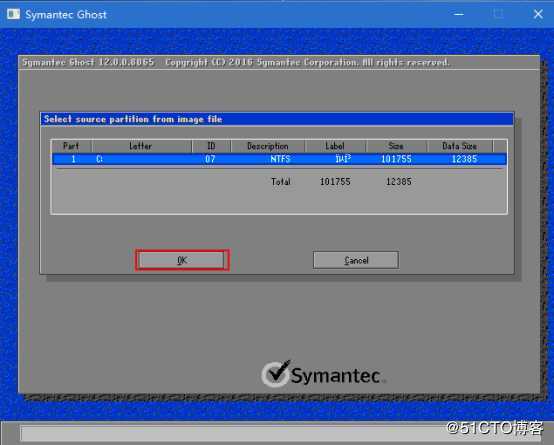Click the Cancel button in the dialog
This screenshot has height=445, width=554.
(x=356, y=260)
